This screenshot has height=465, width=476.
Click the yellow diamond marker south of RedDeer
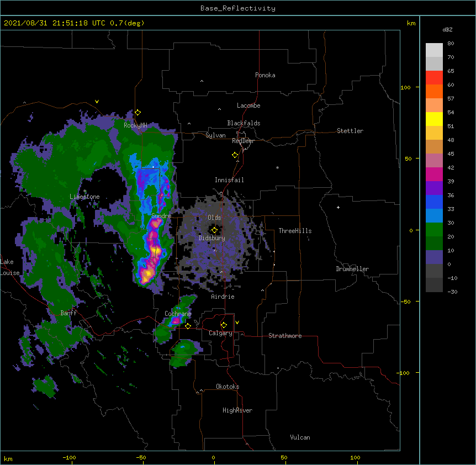pos(235,155)
